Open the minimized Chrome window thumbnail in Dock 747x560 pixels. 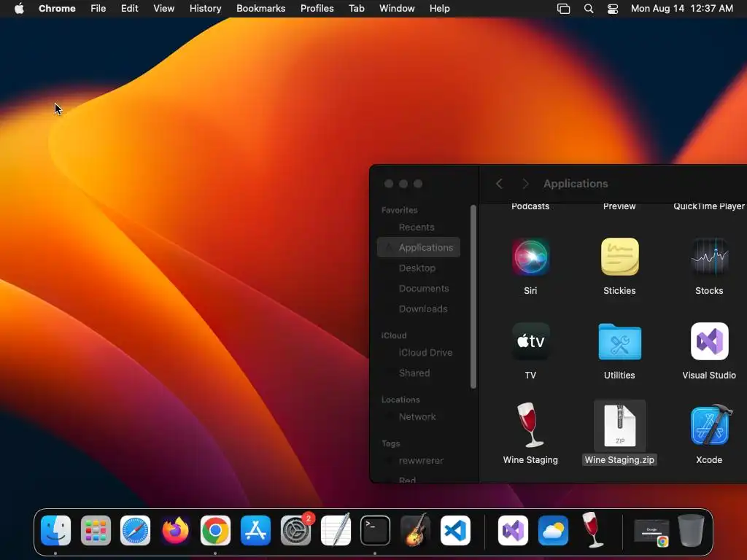(x=651, y=531)
